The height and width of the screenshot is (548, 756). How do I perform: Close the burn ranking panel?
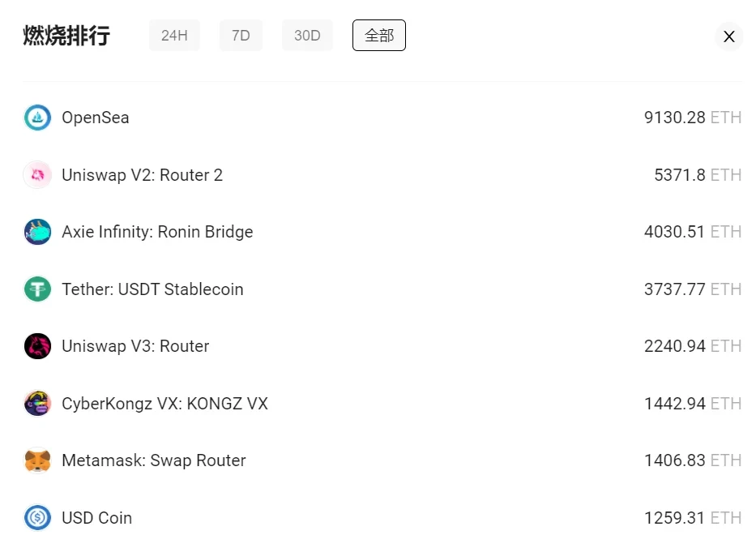[728, 36]
